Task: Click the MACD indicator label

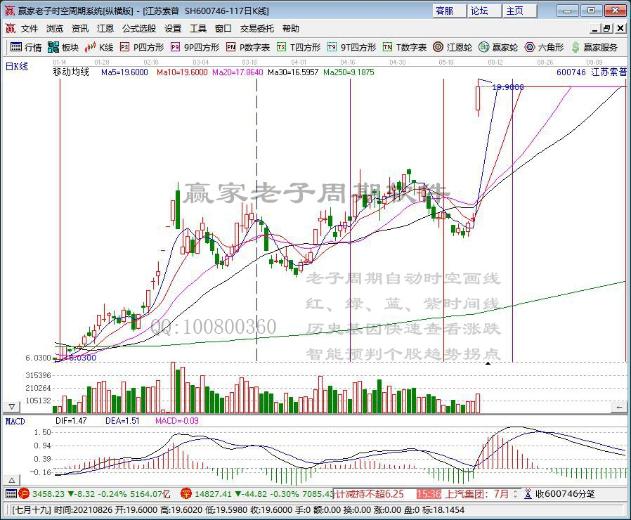Action: [x=15, y=421]
